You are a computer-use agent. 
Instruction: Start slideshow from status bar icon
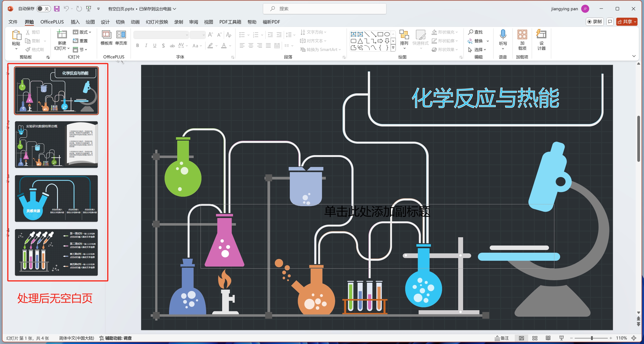pos(561,338)
